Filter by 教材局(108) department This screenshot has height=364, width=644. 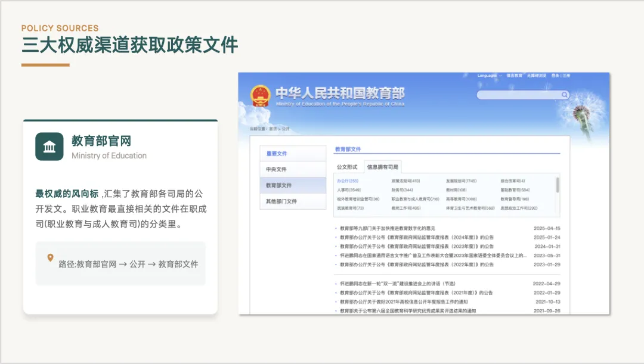456,190
